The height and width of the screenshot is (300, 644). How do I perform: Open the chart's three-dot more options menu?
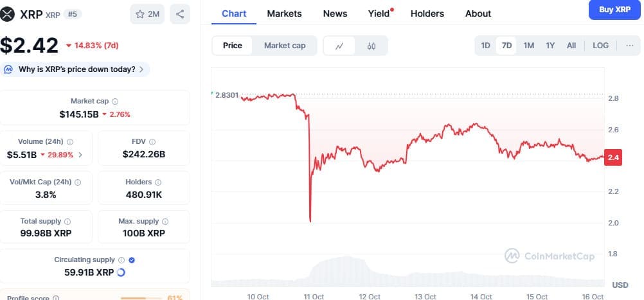pos(629,46)
